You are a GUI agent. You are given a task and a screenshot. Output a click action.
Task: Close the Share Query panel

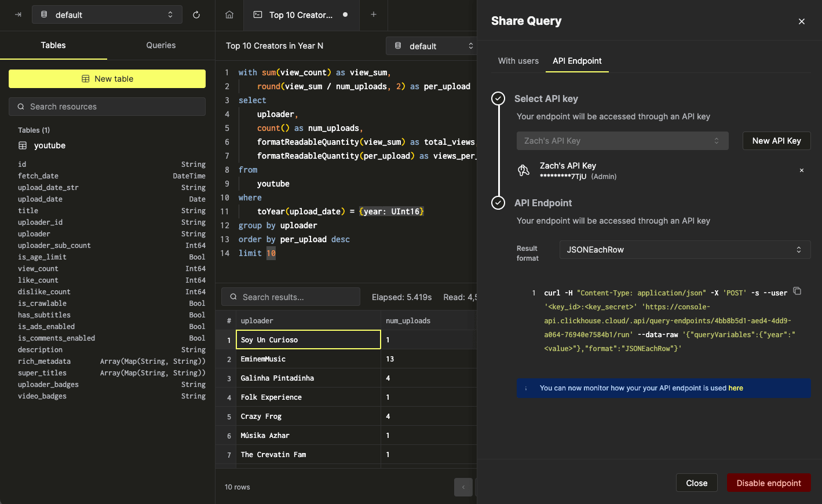[802, 21]
